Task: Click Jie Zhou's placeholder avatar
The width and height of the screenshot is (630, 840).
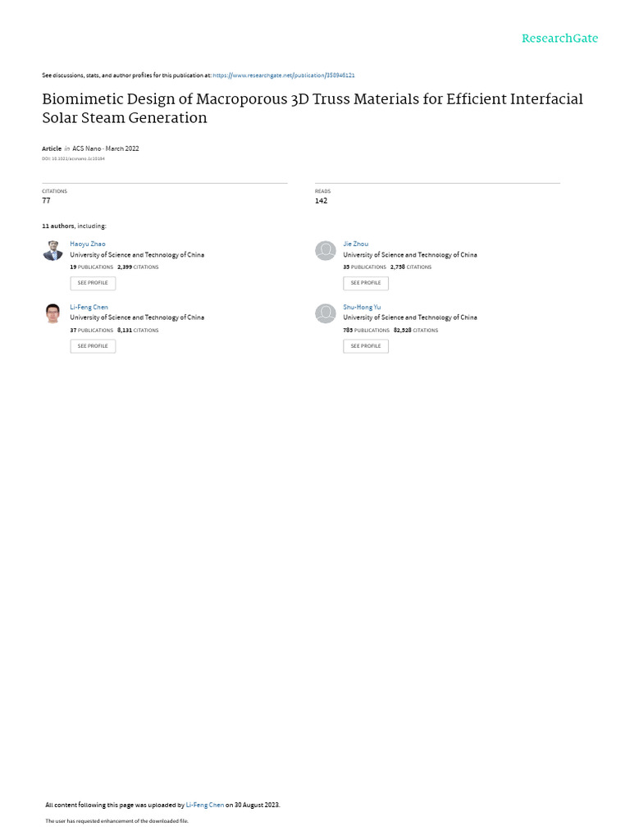Action: [326, 251]
